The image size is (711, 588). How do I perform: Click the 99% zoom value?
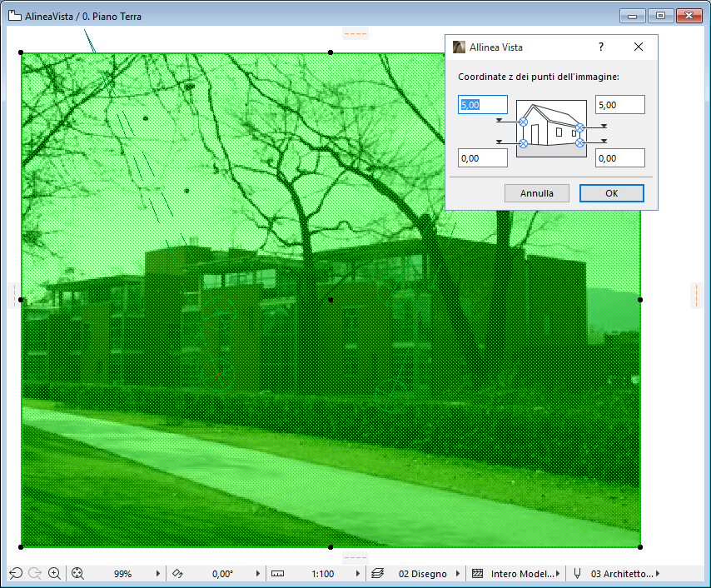point(122,574)
